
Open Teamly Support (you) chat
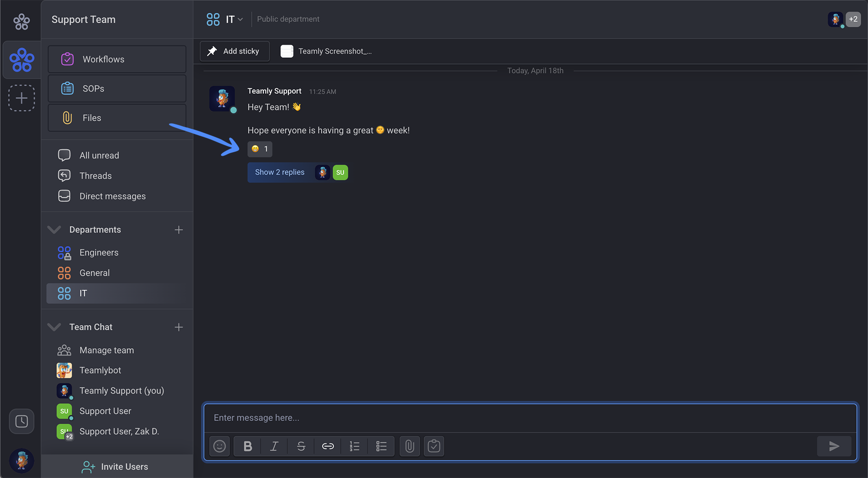(x=117, y=391)
